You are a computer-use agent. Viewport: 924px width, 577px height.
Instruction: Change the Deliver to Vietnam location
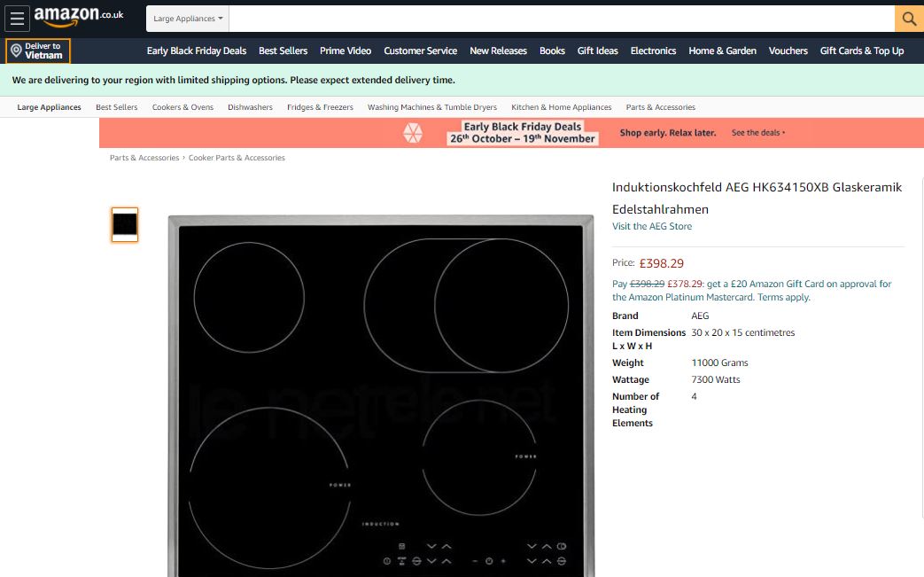coord(38,51)
